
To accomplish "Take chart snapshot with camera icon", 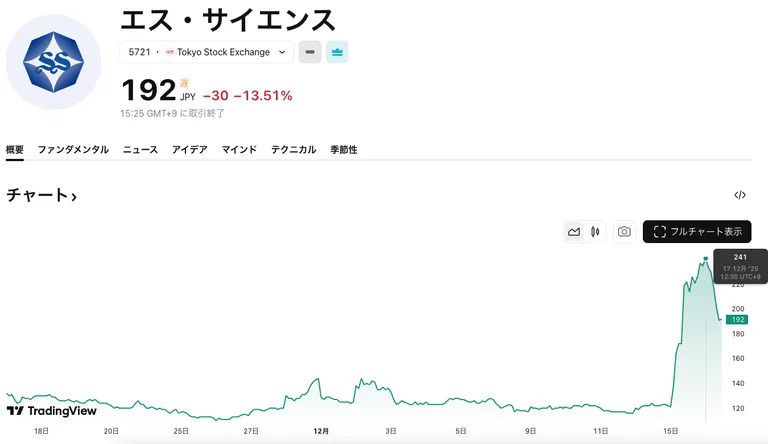I will tap(624, 231).
